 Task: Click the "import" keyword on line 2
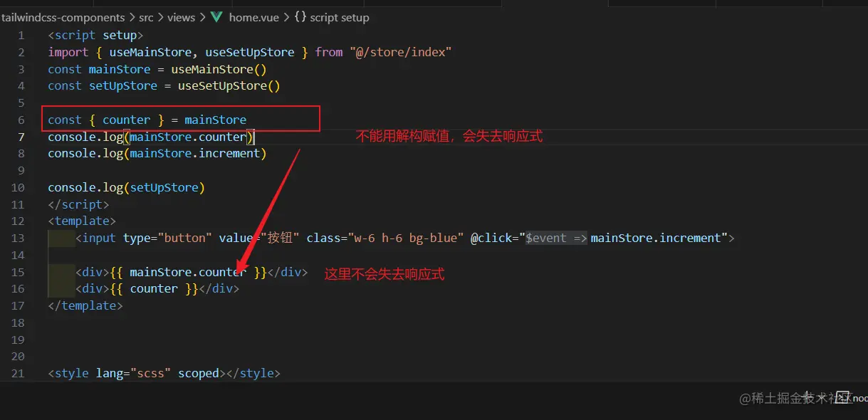(x=68, y=52)
